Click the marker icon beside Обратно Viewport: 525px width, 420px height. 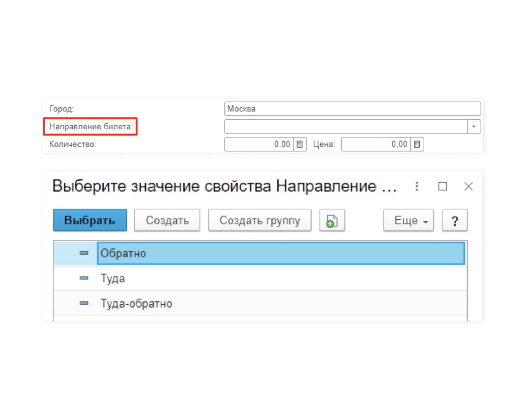click(84, 253)
